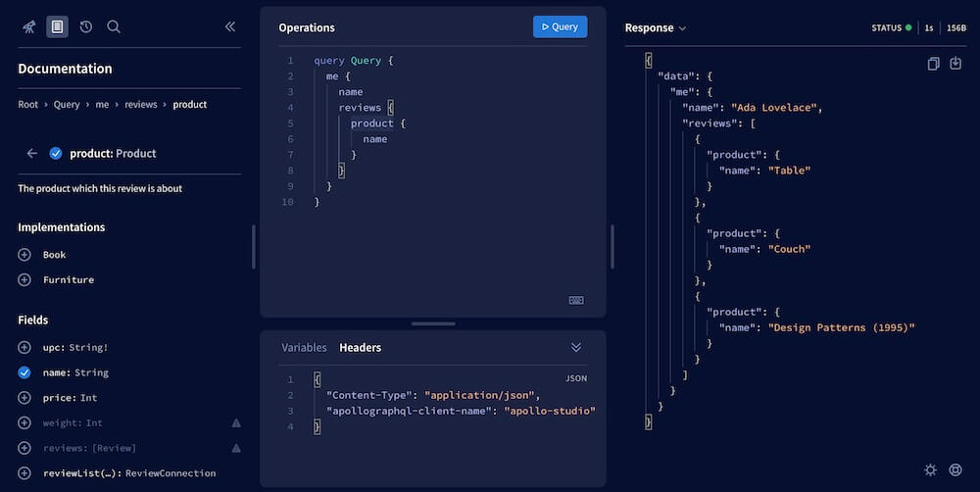Open the operation history icon

85,26
